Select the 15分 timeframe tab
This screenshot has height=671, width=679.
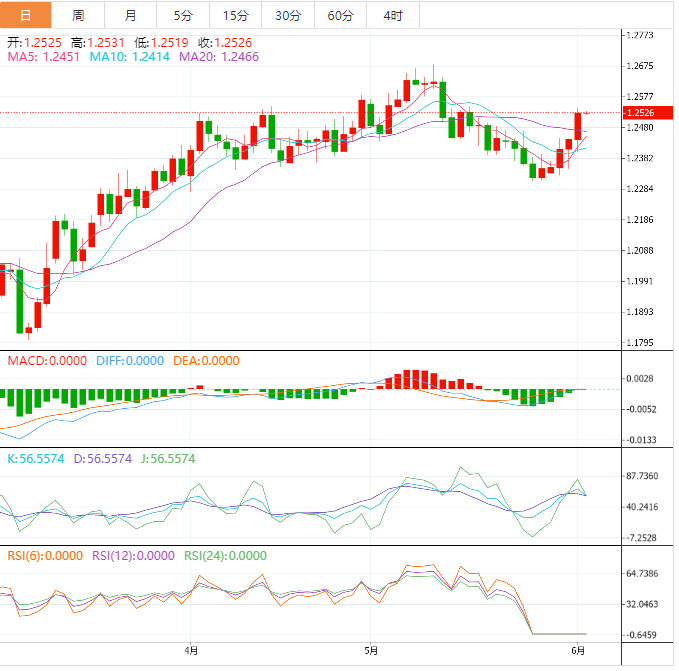tap(235, 15)
